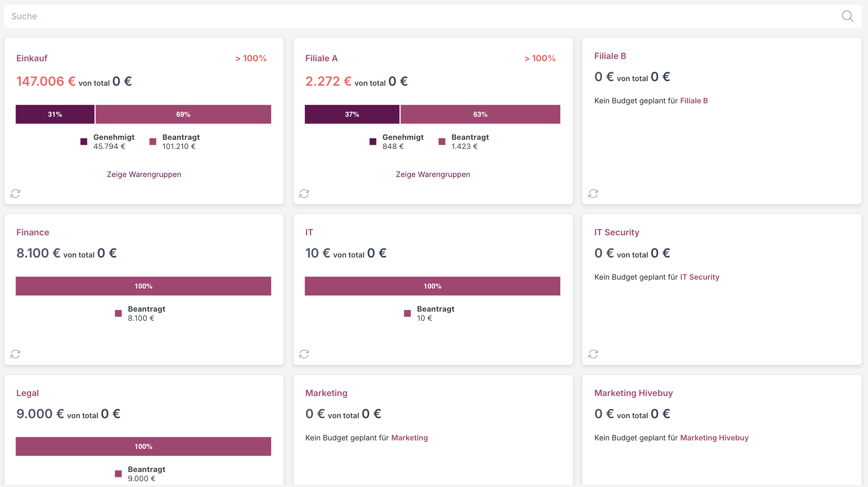Viewport: 868px width, 487px height.
Task: Click Filiale A's 37% approved bar segment
Action: click(x=352, y=114)
